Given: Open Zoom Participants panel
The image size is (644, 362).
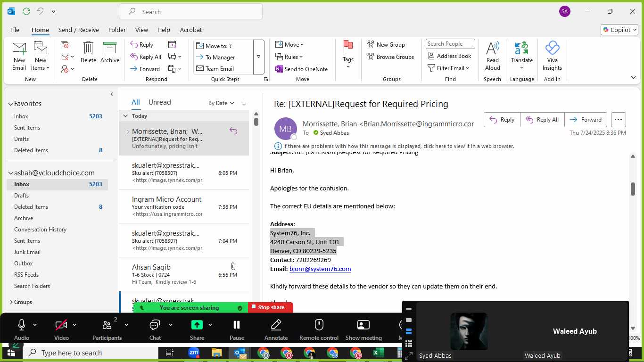Looking at the screenshot, I should pos(107,329).
